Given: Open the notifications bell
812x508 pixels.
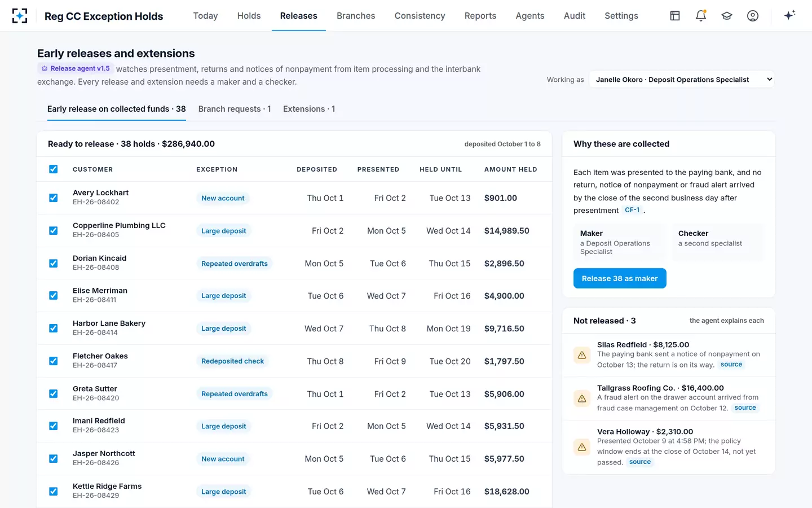Looking at the screenshot, I should pos(701,16).
